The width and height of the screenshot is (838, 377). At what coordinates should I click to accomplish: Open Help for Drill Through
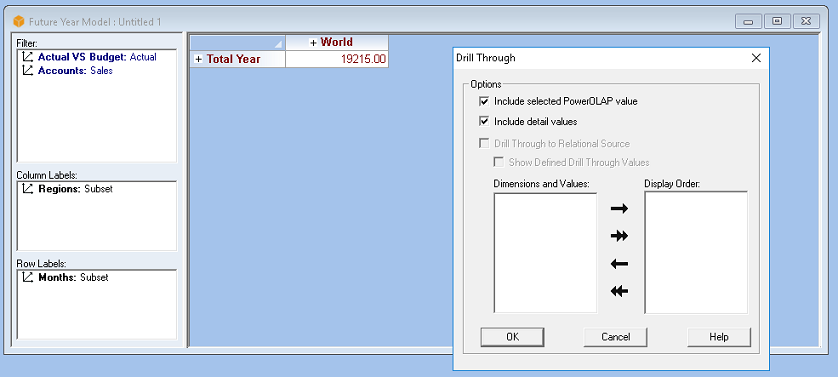tap(719, 337)
